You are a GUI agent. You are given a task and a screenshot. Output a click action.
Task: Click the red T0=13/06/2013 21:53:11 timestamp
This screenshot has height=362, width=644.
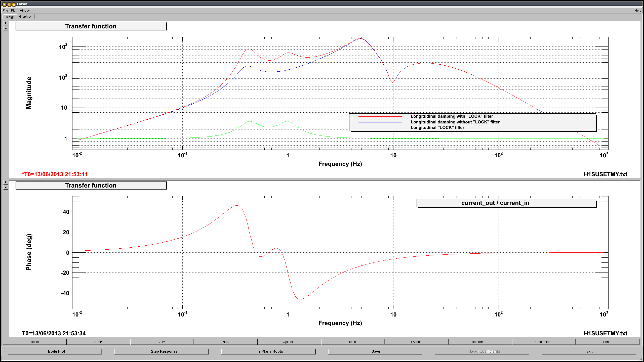pyautogui.click(x=55, y=174)
